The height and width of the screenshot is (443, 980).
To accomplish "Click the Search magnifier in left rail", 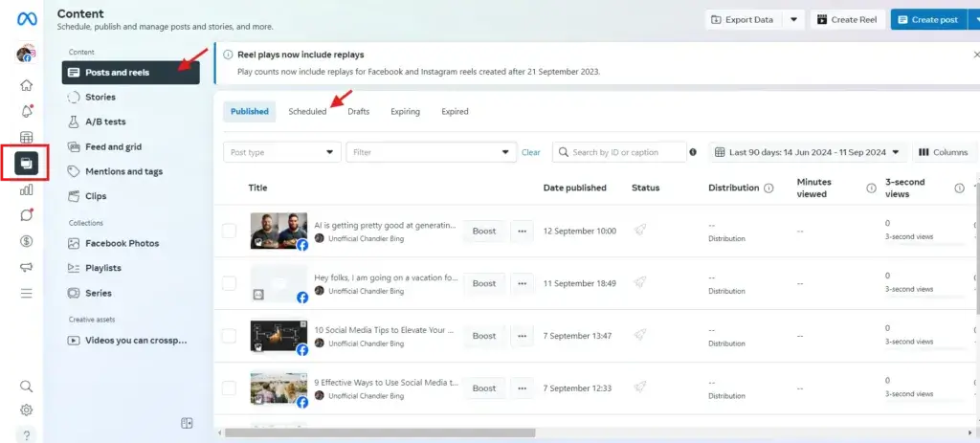I will pyautogui.click(x=26, y=387).
